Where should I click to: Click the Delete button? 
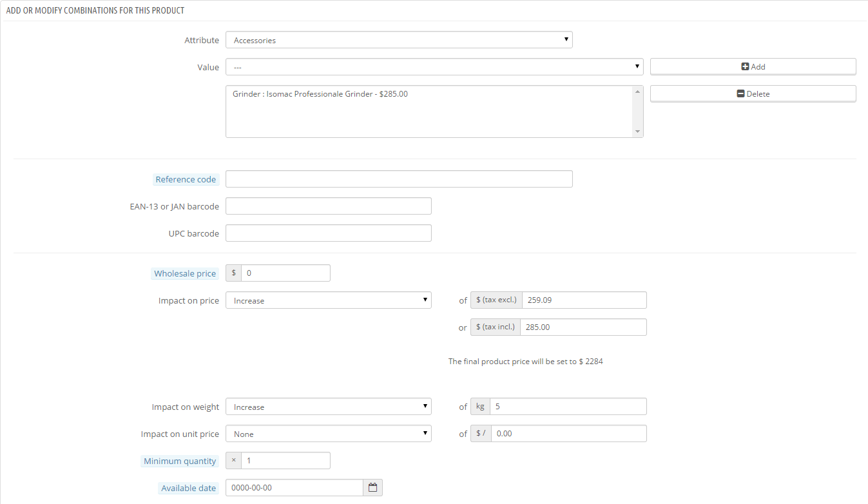[x=753, y=93]
